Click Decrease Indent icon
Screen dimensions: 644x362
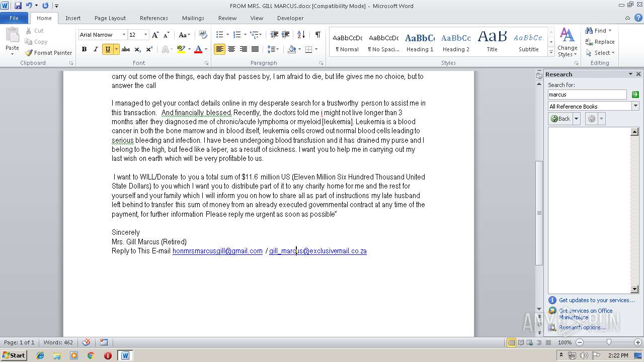pyautogui.click(x=274, y=35)
